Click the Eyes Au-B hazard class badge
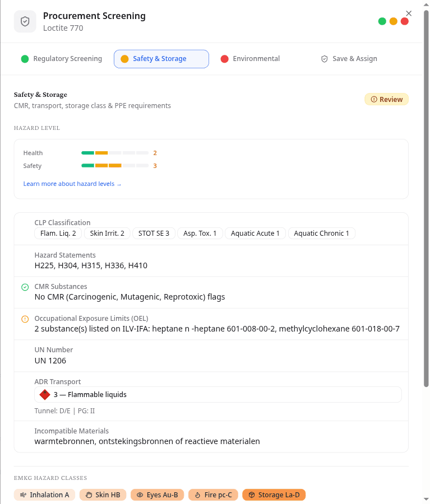 [x=158, y=495]
